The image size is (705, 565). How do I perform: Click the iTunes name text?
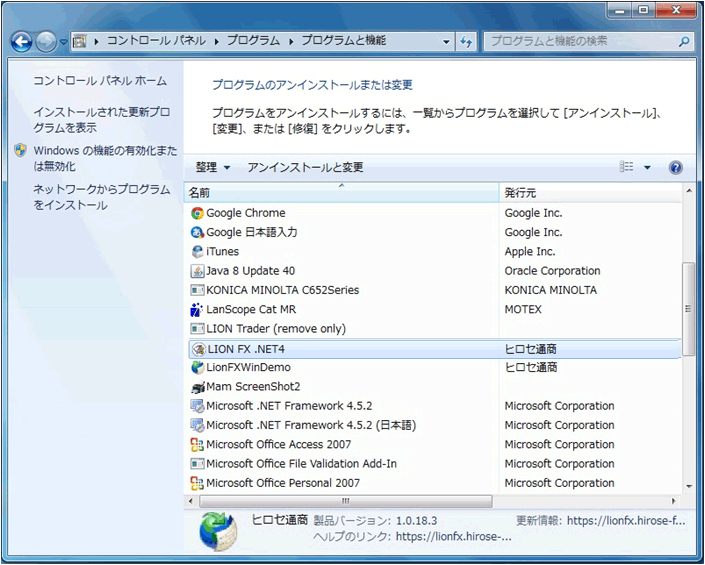coord(222,252)
